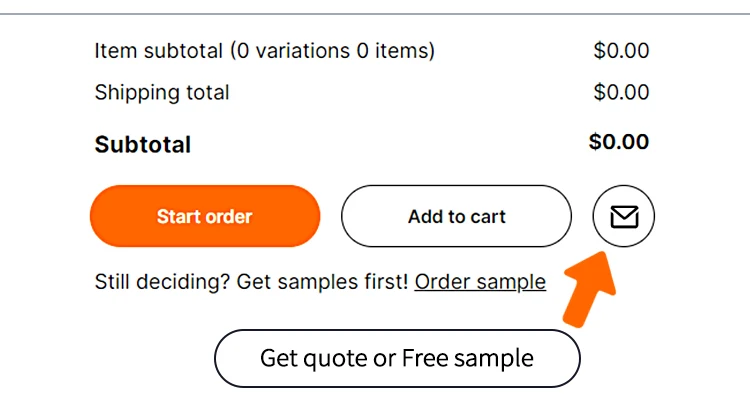Click the horizontal divider line at top

click(375, 13)
